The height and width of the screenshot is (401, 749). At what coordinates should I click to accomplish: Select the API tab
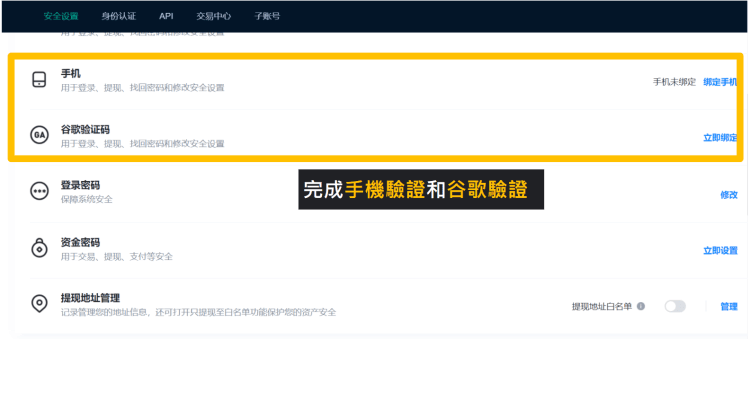166,17
